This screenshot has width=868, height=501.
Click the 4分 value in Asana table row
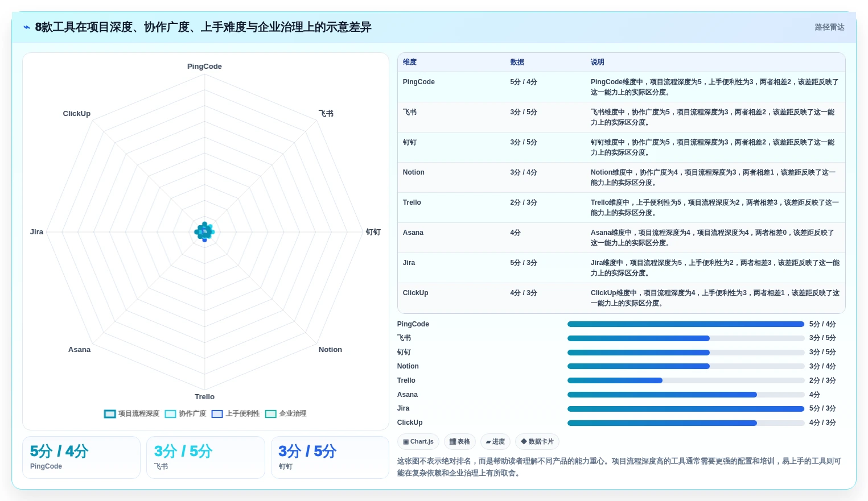coord(515,233)
